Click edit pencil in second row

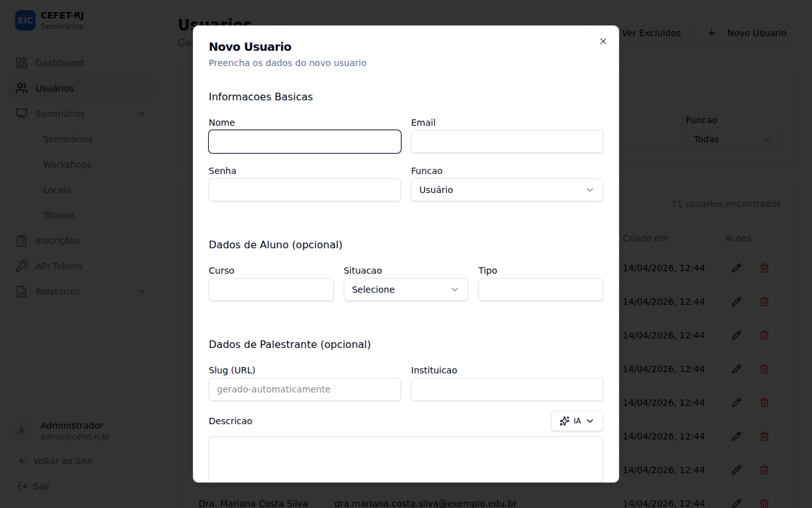[737, 302]
